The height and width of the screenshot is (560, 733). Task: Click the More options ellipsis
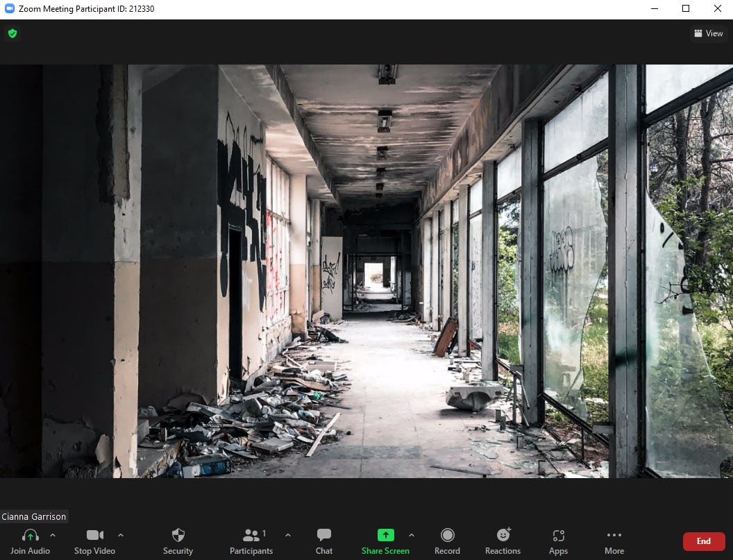[614, 535]
